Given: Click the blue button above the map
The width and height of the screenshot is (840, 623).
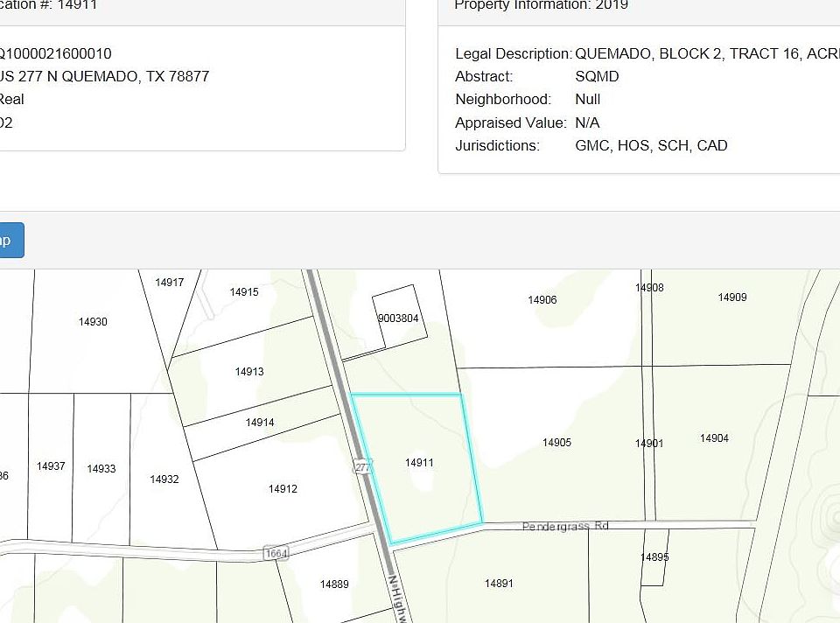Looking at the screenshot, I should point(10,240).
